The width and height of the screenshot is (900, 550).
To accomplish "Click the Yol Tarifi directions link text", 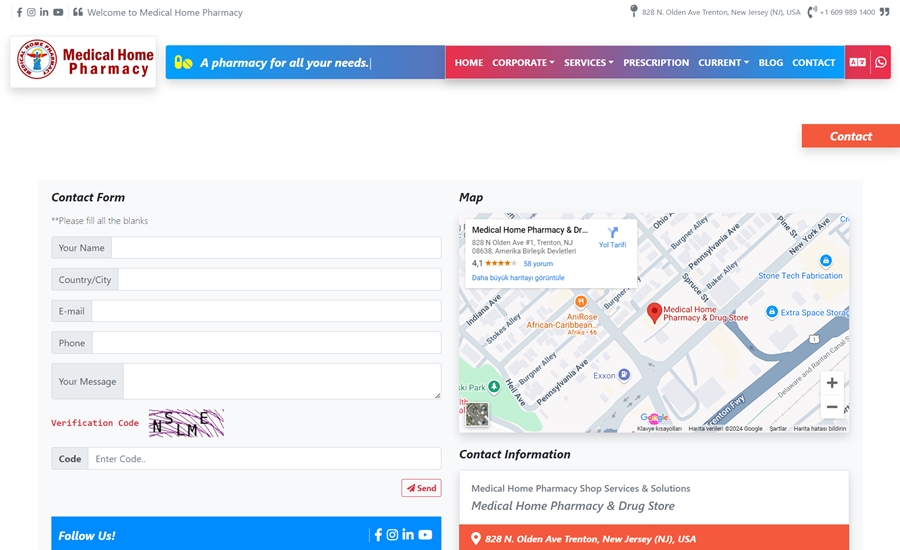I will pos(612,245).
